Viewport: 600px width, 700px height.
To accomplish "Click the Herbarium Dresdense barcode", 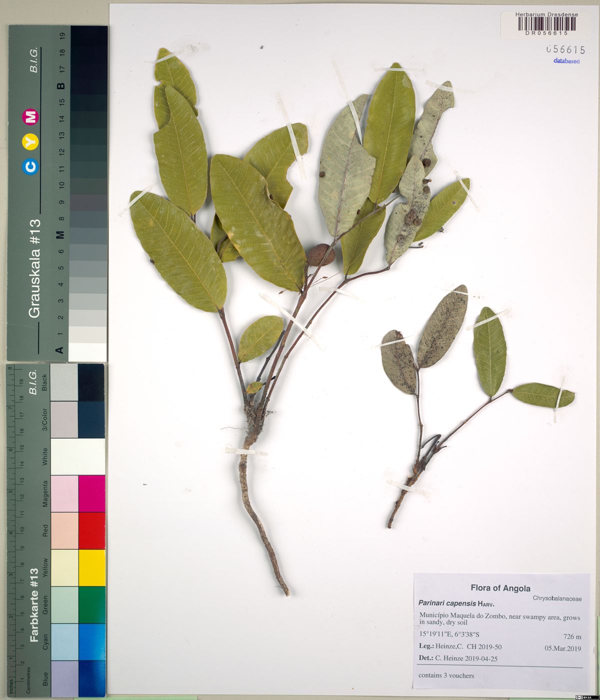I will (546, 24).
